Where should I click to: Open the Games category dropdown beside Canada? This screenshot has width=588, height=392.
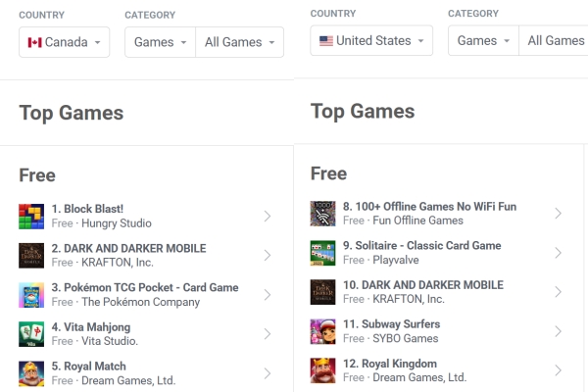coord(160,42)
